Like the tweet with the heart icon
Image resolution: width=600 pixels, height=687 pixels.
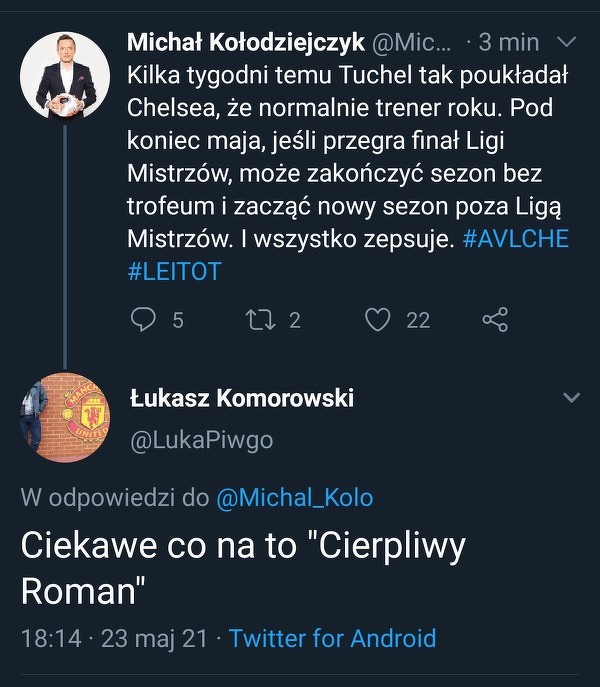378,319
